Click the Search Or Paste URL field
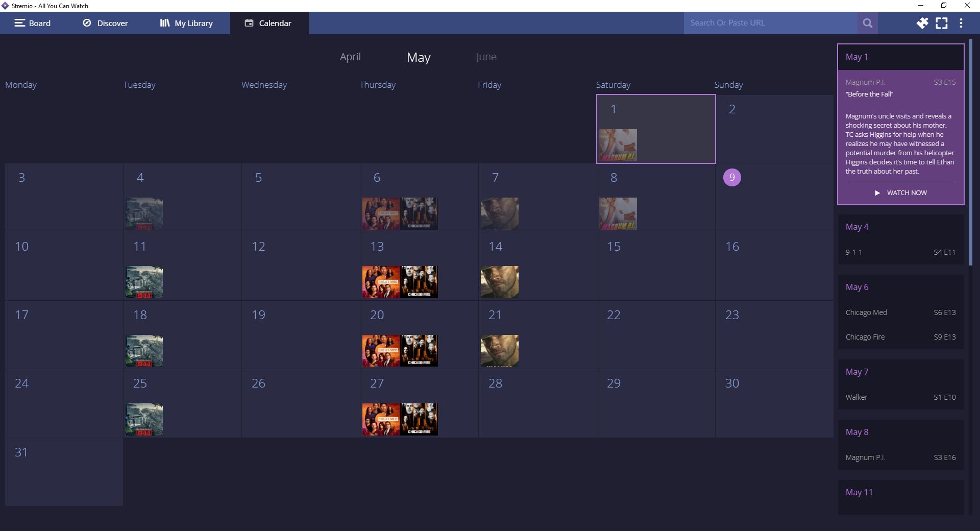 [771, 23]
